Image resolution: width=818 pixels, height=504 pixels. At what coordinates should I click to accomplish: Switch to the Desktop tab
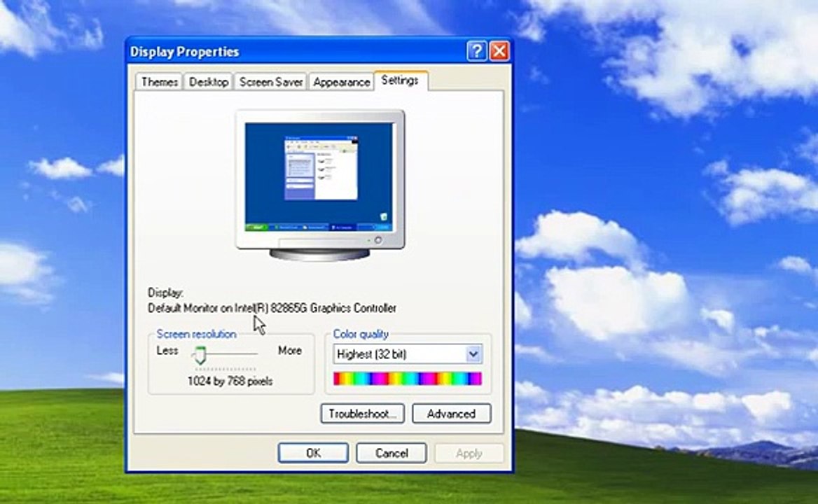click(209, 82)
